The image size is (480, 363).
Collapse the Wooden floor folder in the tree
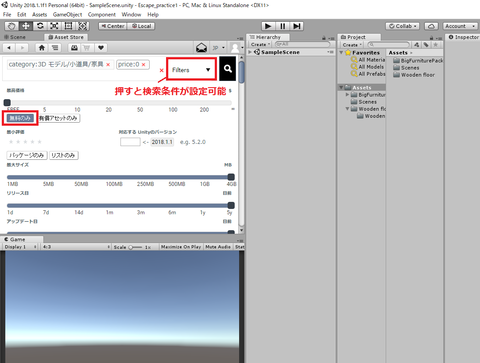coord(347,109)
